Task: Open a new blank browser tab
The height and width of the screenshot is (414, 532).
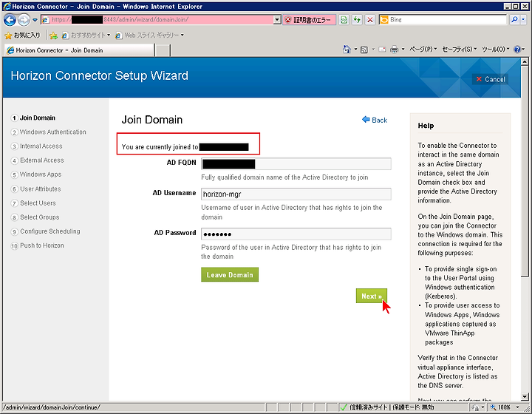Action: [x=163, y=50]
